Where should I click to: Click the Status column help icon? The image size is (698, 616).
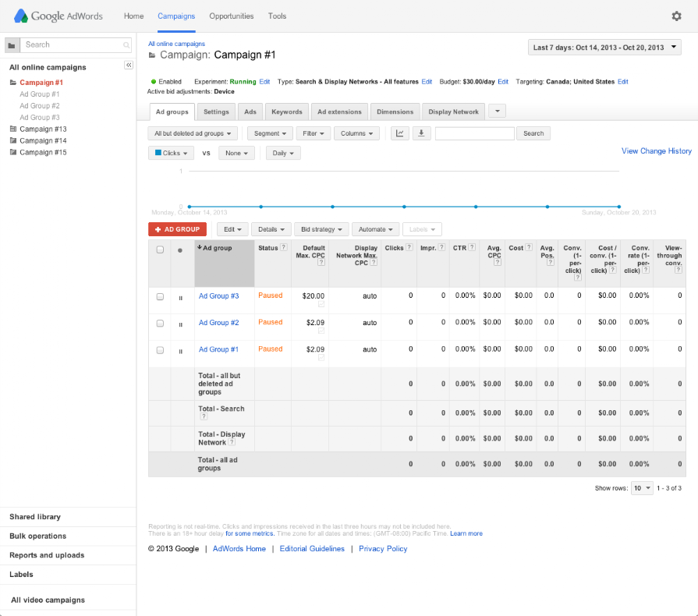pyautogui.click(x=284, y=247)
